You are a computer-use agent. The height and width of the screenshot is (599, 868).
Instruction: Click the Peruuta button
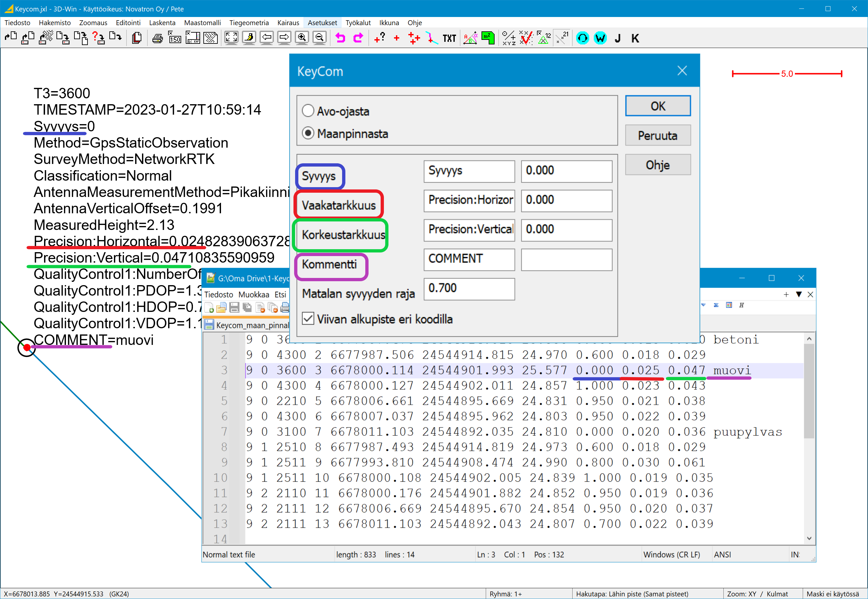tap(657, 136)
